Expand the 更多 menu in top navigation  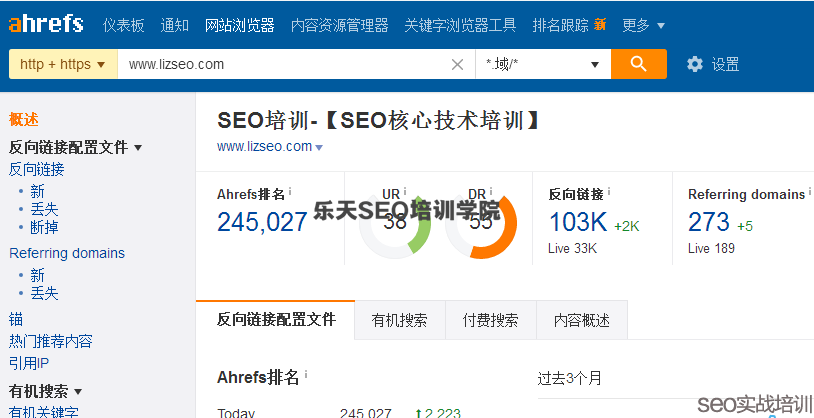(643, 25)
